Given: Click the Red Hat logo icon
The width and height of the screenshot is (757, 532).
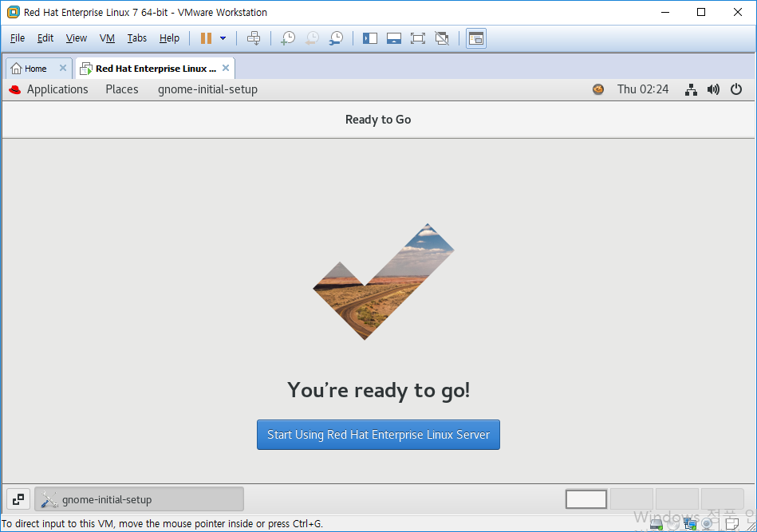Looking at the screenshot, I should pos(15,89).
